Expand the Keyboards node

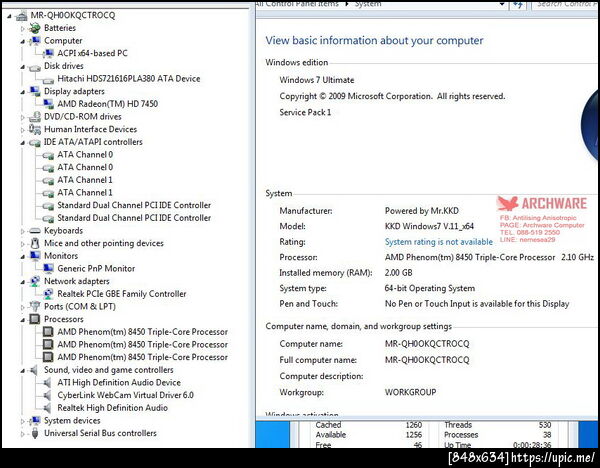point(23,231)
